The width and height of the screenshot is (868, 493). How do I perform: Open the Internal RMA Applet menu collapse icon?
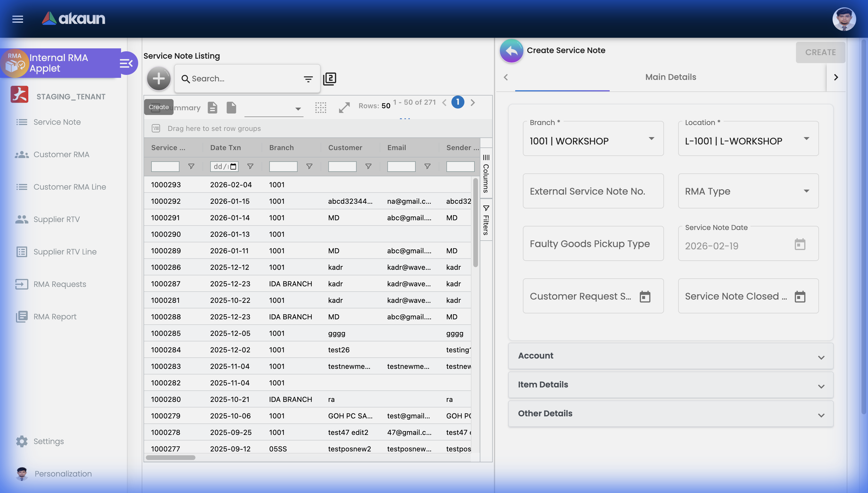tap(126, 63)
